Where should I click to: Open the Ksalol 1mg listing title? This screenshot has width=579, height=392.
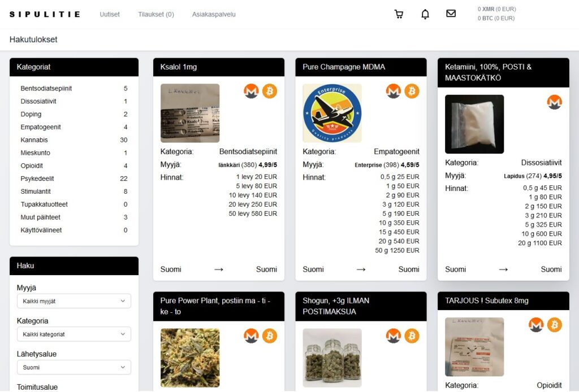(179, 67)
